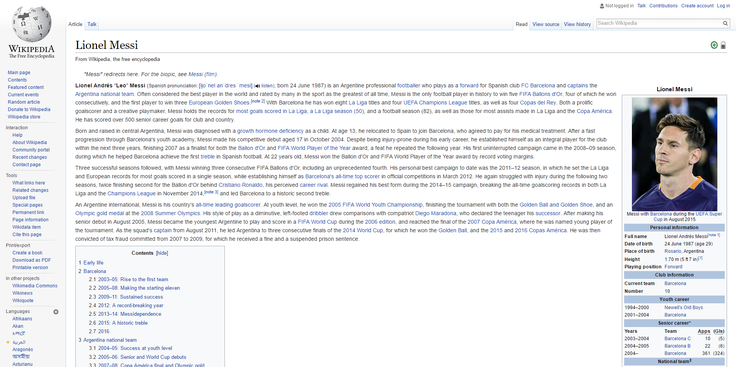Click the search magnifier icon
This screenshot has height=367, width=736.
click(x=725, y=23)
